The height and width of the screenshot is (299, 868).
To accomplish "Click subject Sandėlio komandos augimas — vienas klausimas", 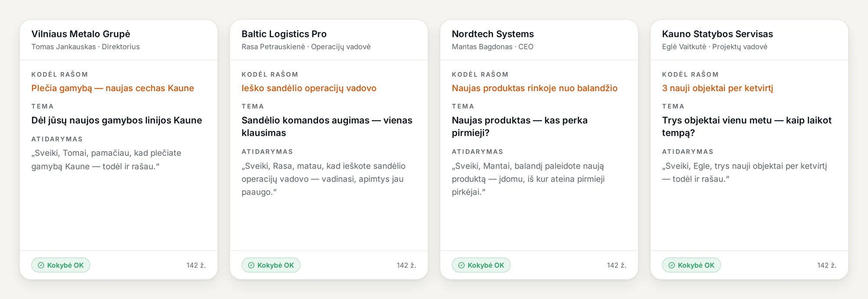I will click(327, 126).
